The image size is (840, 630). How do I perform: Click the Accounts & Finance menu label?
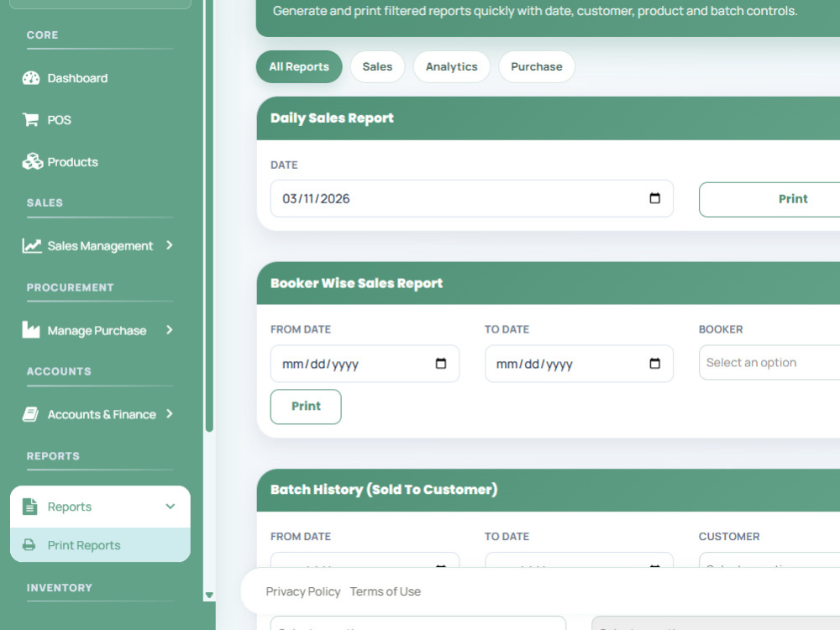click(102, 415)
